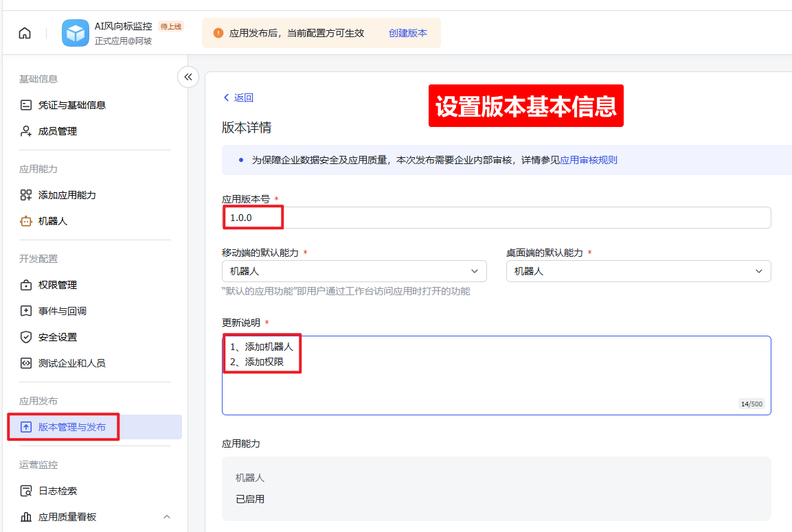Click the back arrow next to 返回

click(x=226, y=97)
